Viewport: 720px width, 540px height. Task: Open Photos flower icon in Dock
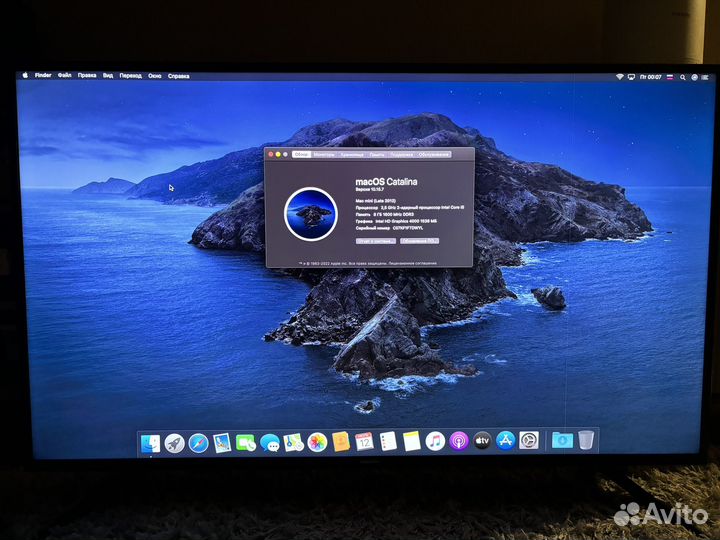click(317, 442)
